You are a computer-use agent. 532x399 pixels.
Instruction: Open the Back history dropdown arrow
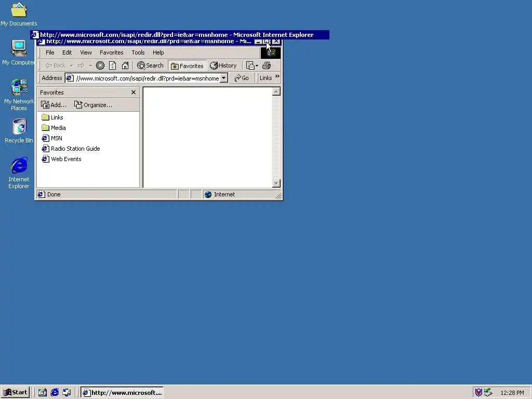[71, 65]
